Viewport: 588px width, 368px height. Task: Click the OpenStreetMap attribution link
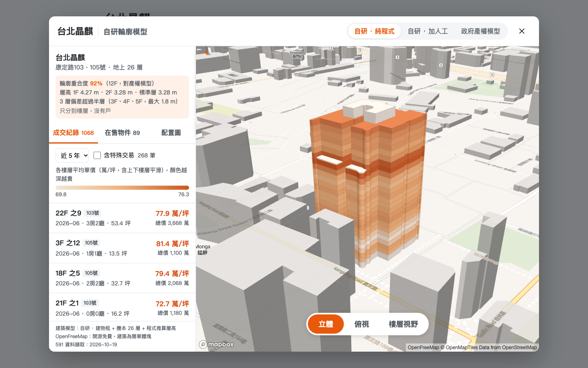coord(519,348)
